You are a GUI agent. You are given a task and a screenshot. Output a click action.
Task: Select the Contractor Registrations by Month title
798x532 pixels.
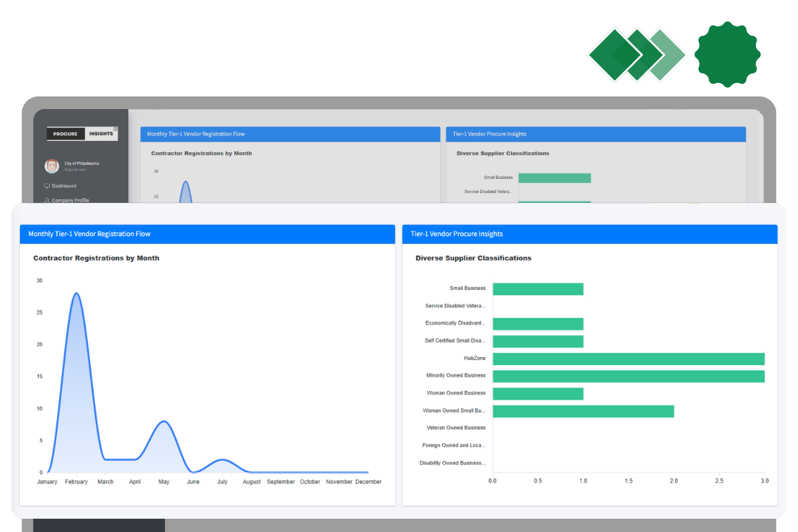click(x=96, y=258)
